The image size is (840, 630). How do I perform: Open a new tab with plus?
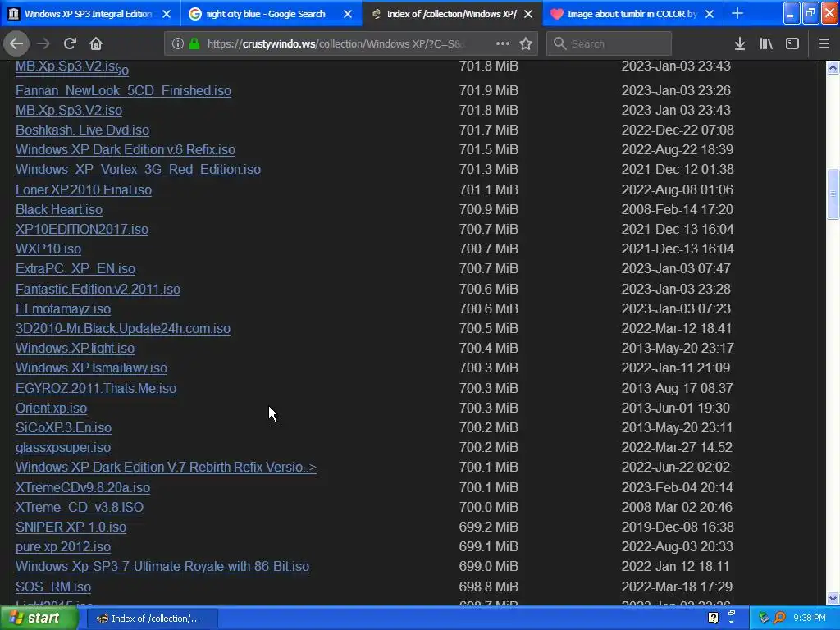[737, 13]
